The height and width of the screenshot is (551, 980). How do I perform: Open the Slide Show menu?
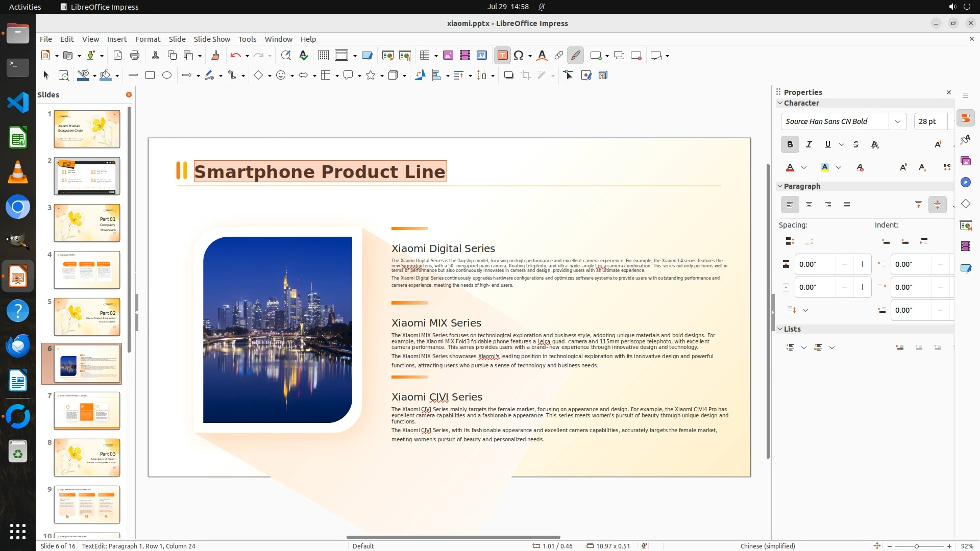[212, 39]
